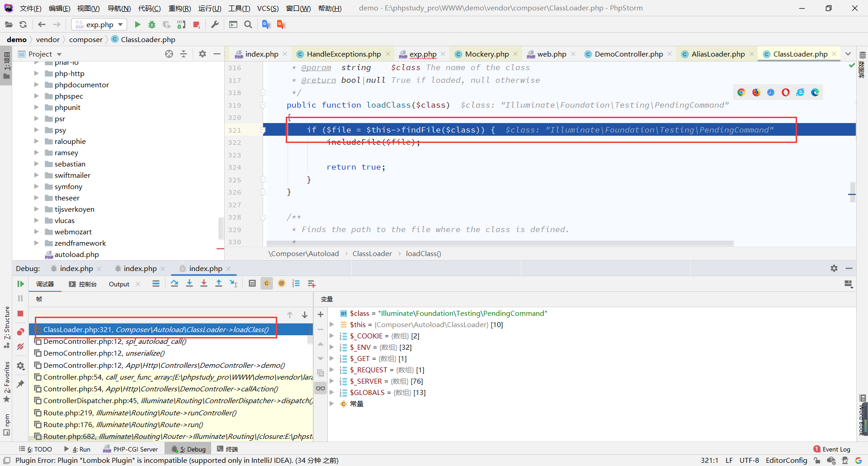Click the red Stop icon in main toolbar

[x=196, y=24]
